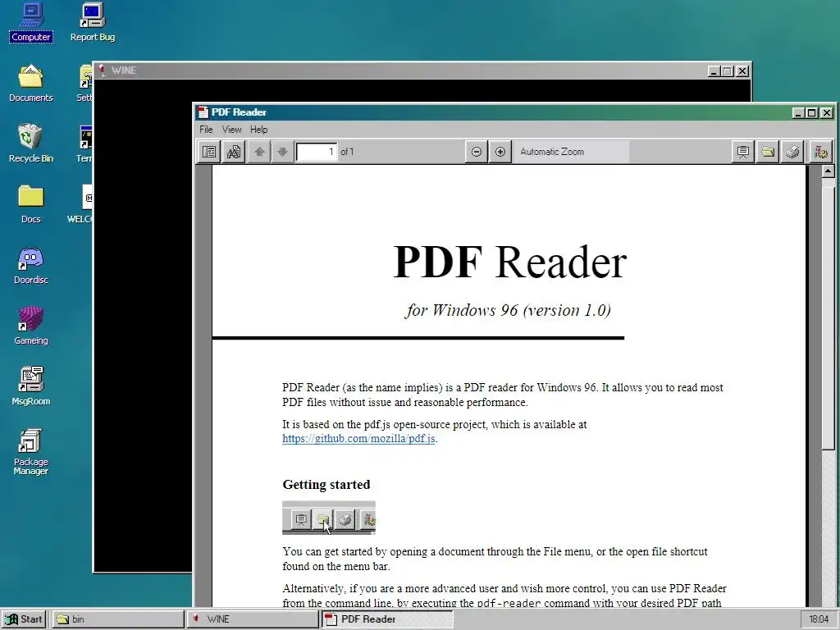The width and height of the screenshot is (840, 630).
Task: Click the "of 1" page count text
Action: click(347, 152)
